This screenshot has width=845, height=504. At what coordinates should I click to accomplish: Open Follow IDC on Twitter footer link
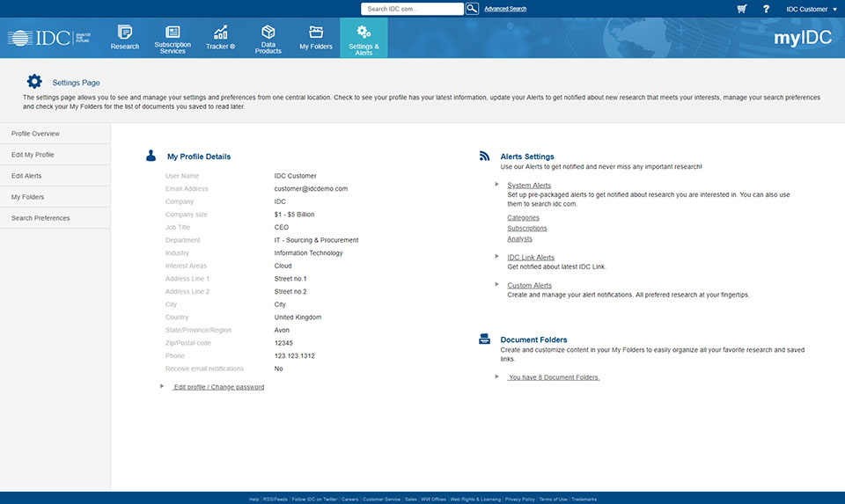pos(314,499)
